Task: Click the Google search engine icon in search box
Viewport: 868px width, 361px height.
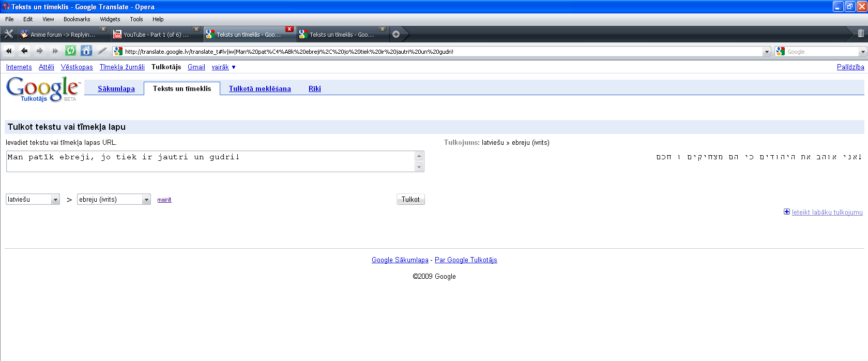Action: tap(780, 51)
